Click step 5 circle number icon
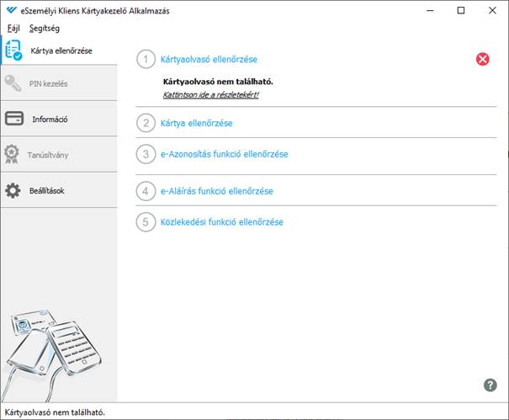Image resolution: width=509 pixels, height=420 pixels. [146, 222]
